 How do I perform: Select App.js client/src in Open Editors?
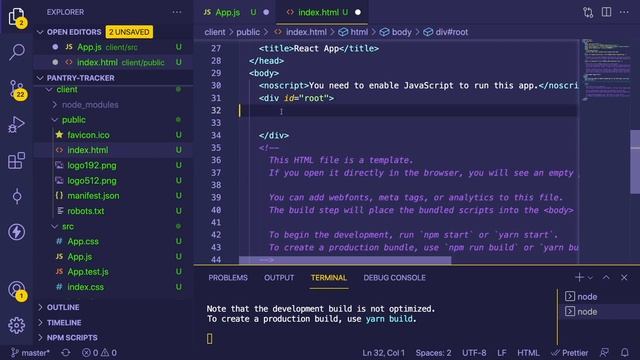coord(113,47)
